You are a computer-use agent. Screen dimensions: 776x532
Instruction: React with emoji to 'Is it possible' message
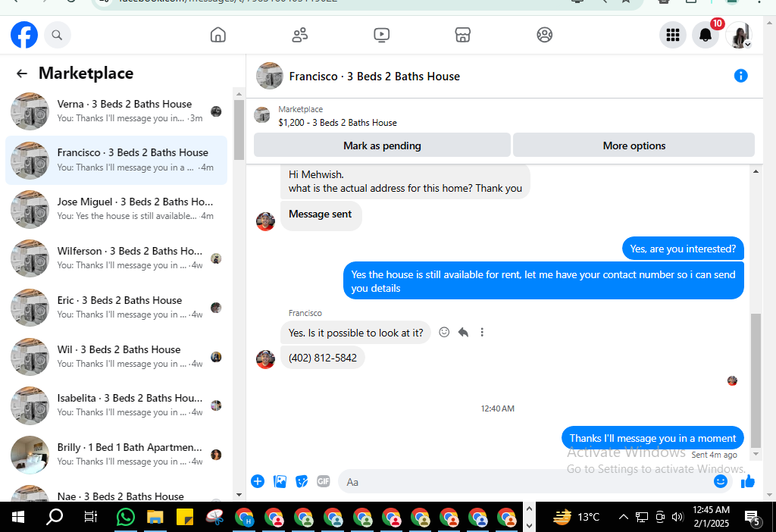click(444, 332)
